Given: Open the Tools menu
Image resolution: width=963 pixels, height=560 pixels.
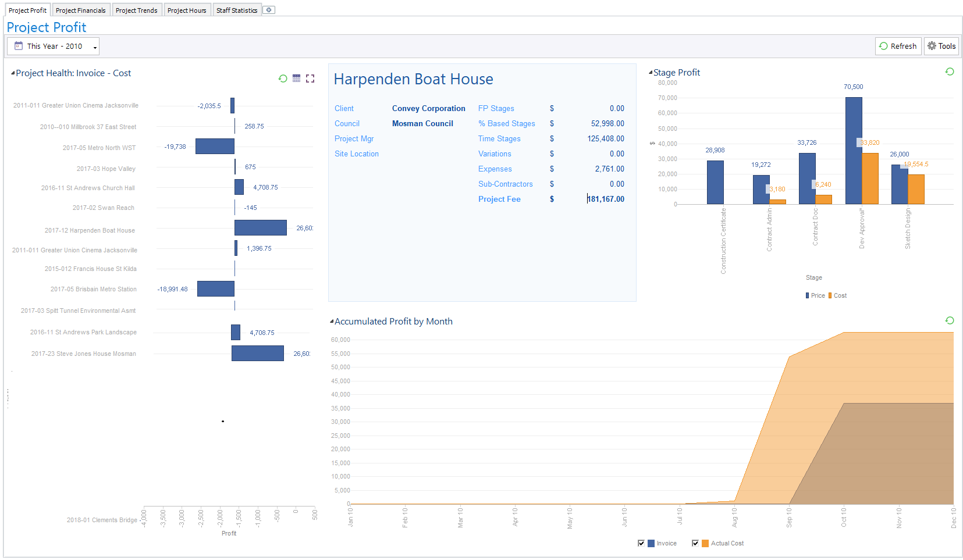Looking at the screenshot, I should pyautogui.click(x=941, y=46).
